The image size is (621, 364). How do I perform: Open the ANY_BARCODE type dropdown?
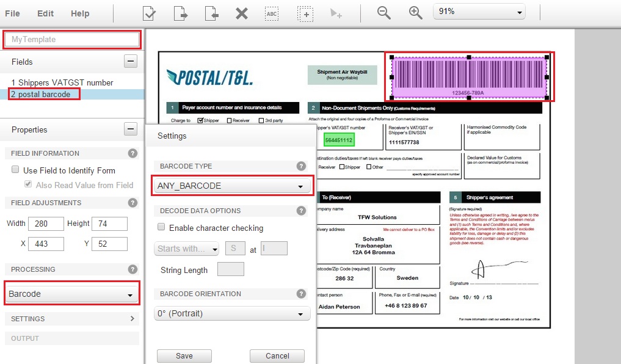tap(231, 186)
